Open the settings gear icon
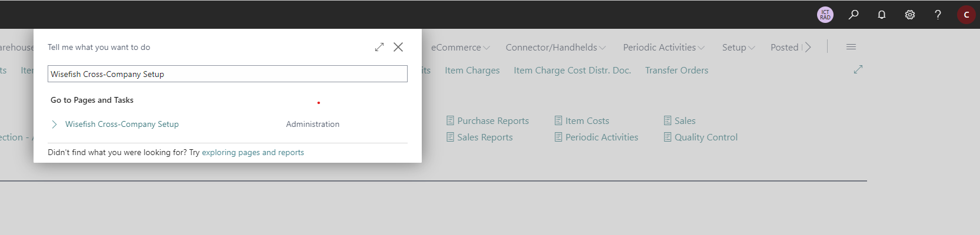This screenshot has width=980, height=235. 910,15
